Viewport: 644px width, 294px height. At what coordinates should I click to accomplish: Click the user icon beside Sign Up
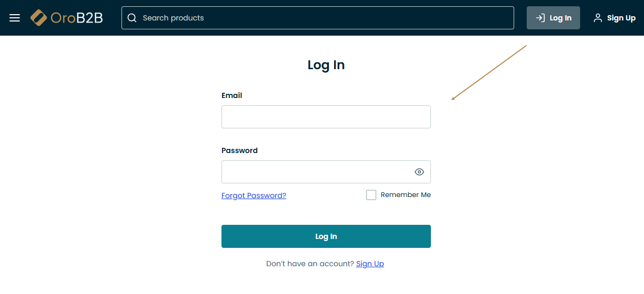click(x=597, y=18)
